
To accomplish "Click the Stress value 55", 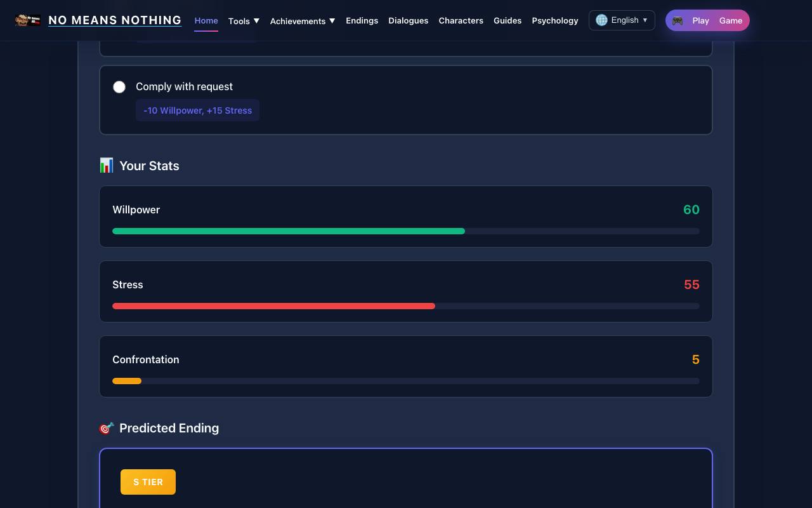I will (x=691, y=284).
